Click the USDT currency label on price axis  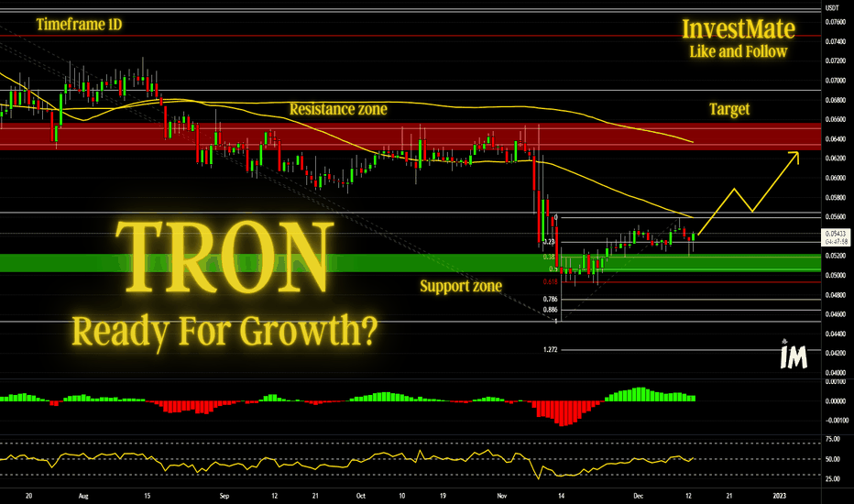[x=832, y=8]
